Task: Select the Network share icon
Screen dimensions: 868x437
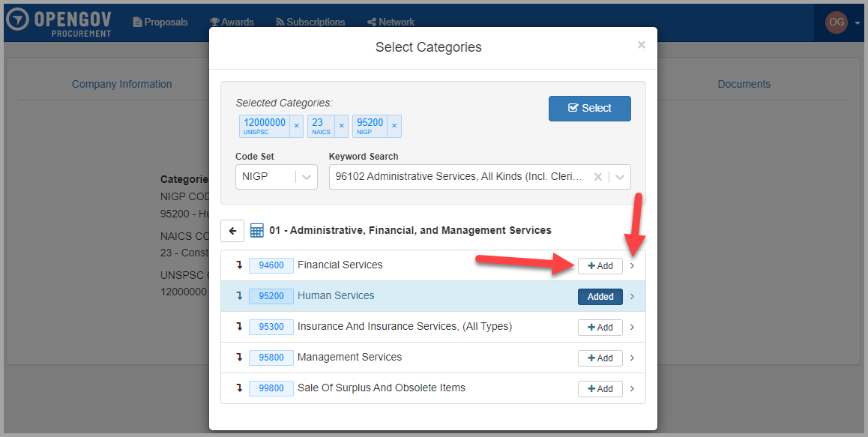Action: click(372, 22)
